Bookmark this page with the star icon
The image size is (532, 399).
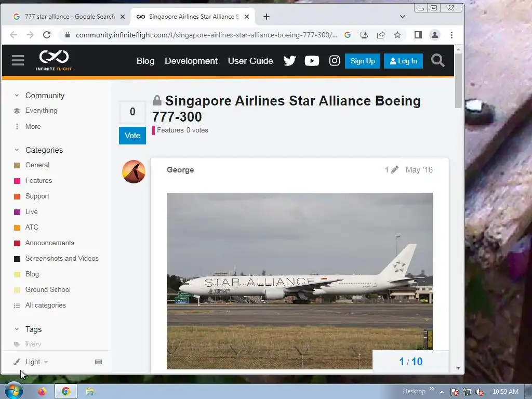[x=397, y=35]
